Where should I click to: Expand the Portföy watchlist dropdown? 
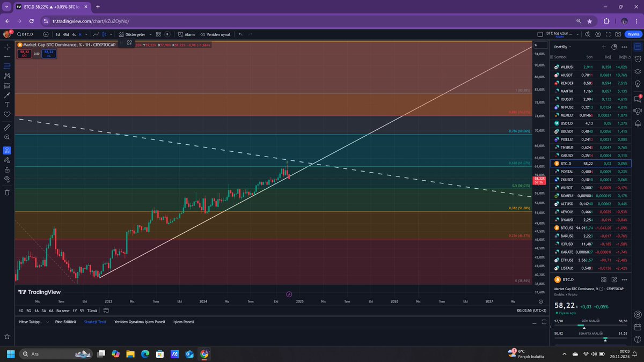tap(570, 47)
